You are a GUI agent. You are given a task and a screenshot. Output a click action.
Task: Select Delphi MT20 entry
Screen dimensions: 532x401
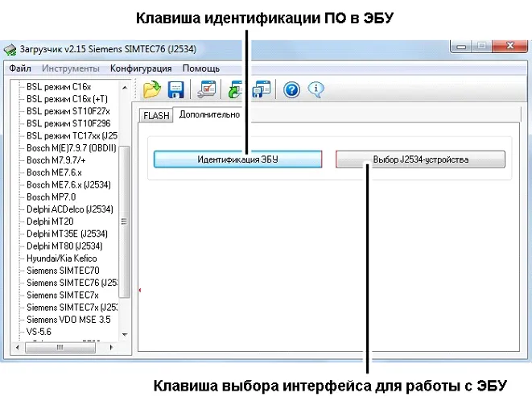tap(50, 221)
